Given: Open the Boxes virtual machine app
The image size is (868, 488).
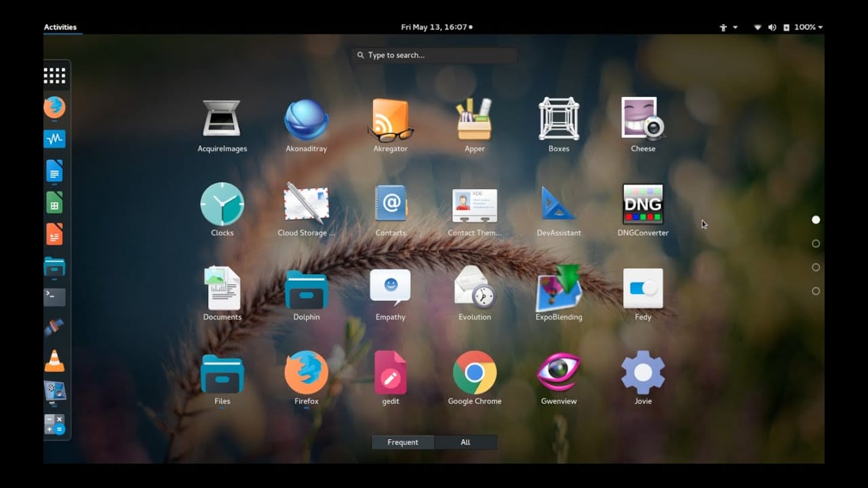Looking at the screenshot, I should (559, 119).
